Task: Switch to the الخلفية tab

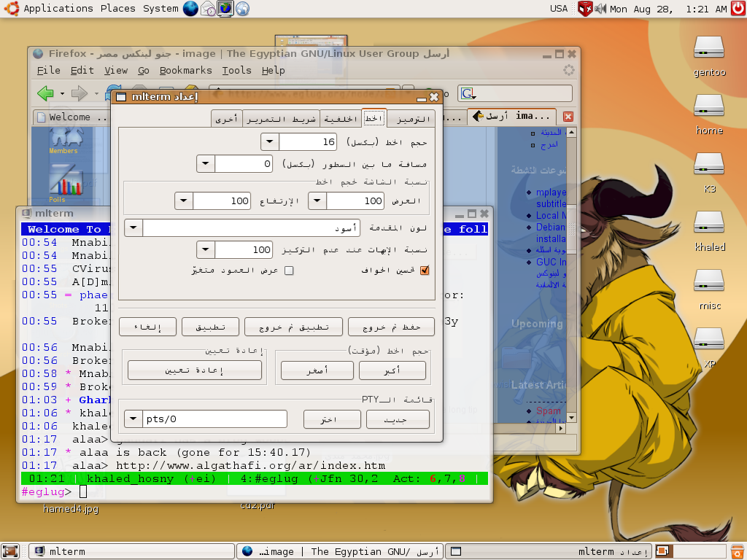Action: (x=341, y=118)
